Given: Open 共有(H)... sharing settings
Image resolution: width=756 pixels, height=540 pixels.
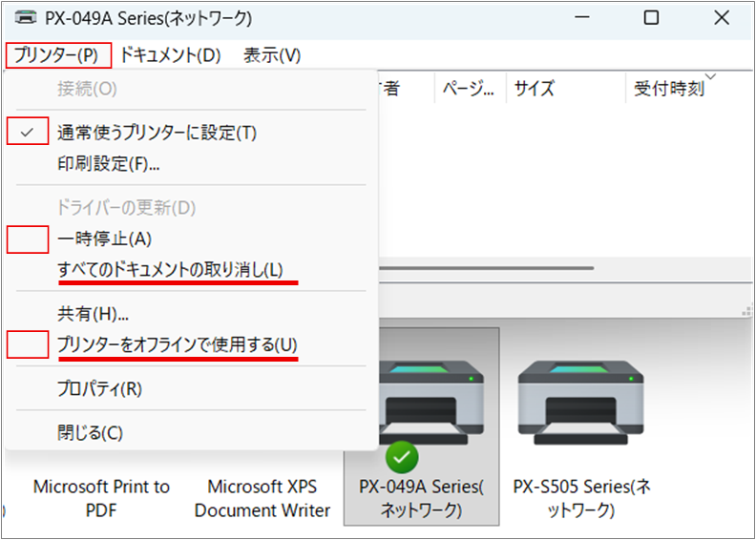Looking at the screenshot, I should pyautogui.click(x=93, y=314).
